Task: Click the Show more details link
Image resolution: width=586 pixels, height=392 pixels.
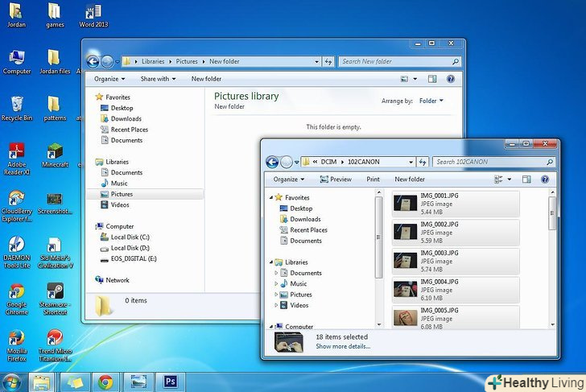Action: (343, 346)
